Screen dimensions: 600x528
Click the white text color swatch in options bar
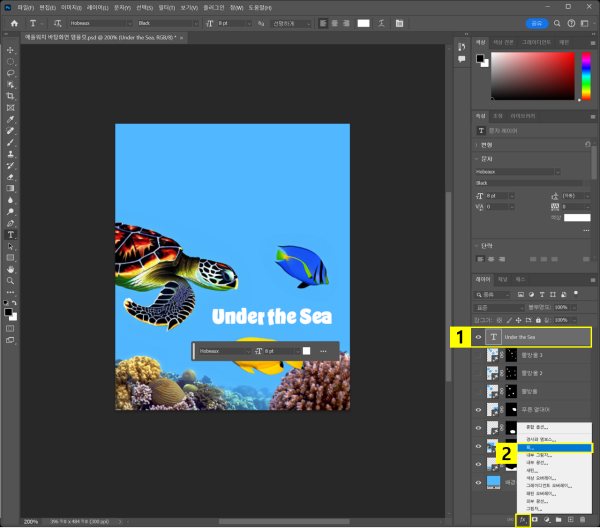tap(363, 23)
